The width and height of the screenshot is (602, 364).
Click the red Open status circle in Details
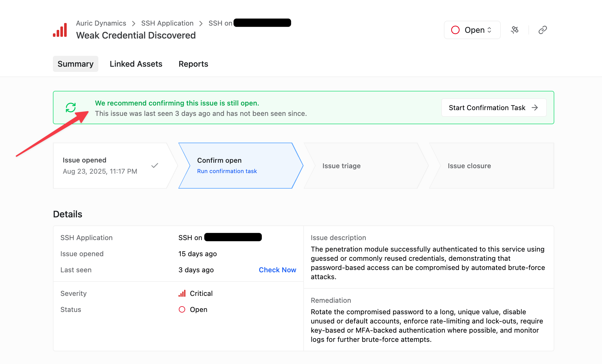pyautogui.click(x=182, y=309)
